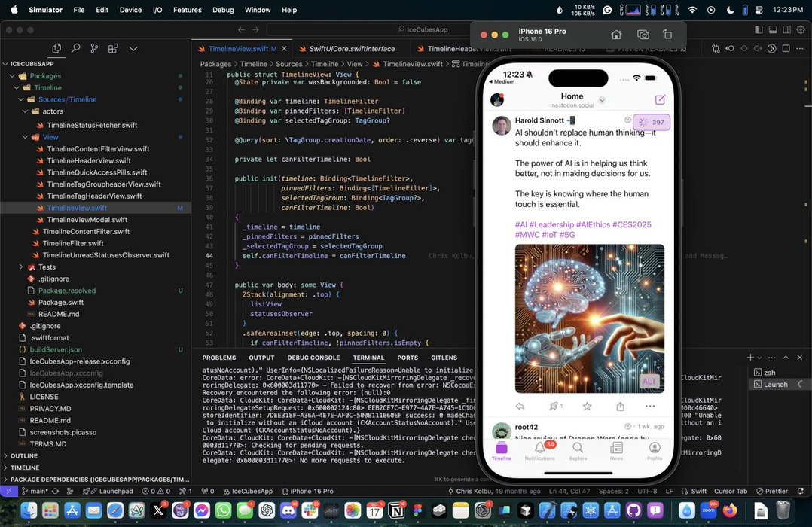Open the GitHub Desktop icon in the Dock
The image size is (812, 527).
633,510
